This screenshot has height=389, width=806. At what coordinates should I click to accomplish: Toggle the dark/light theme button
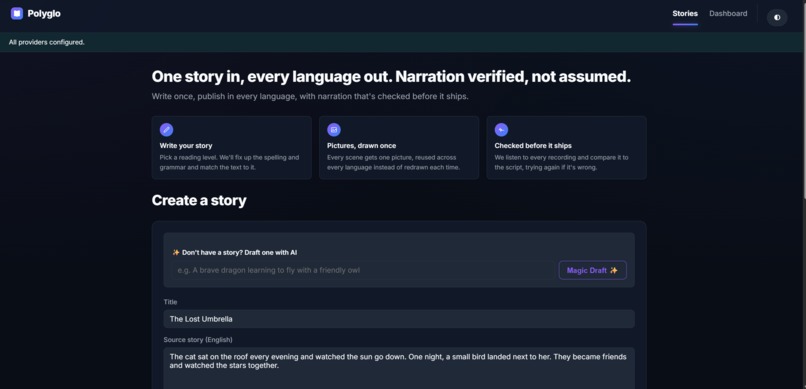click(x=777, y=17)
